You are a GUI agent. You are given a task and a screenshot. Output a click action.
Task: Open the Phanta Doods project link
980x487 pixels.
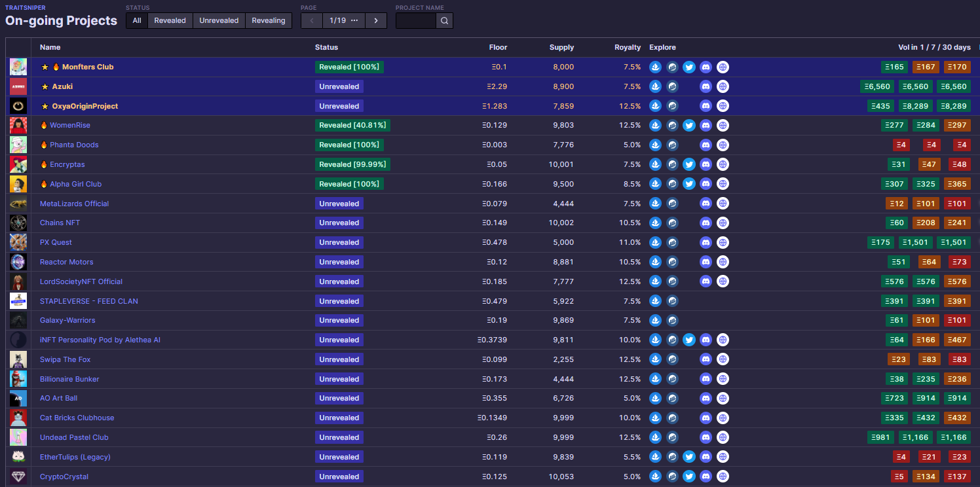point(74,145)
